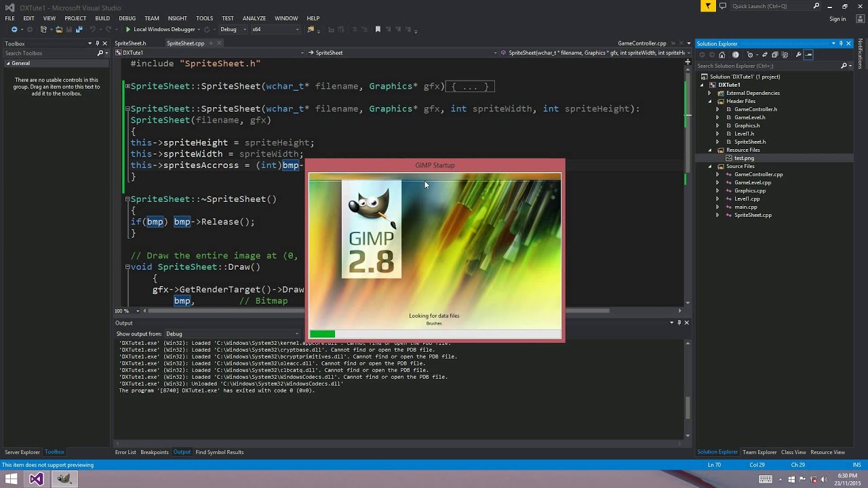Collapse the SpriteSheet destructor code block

127,199
